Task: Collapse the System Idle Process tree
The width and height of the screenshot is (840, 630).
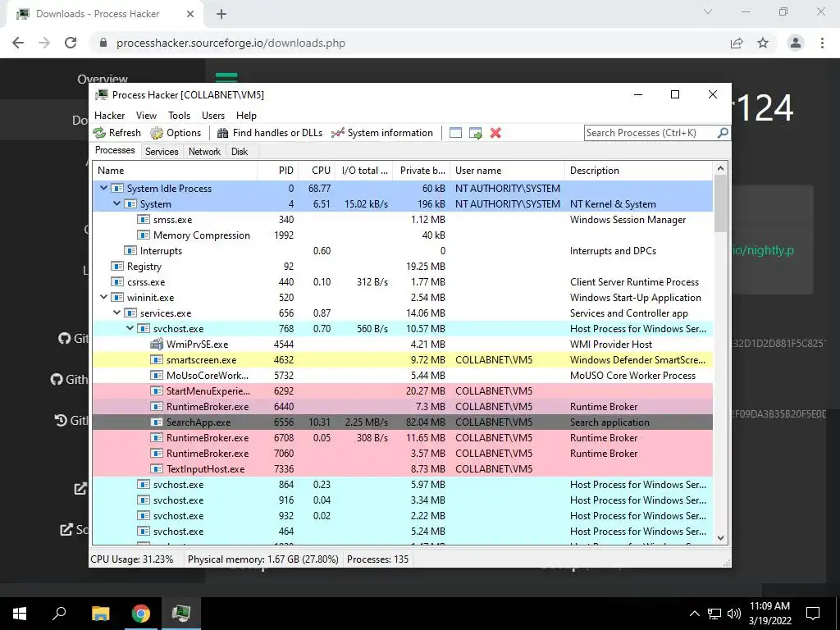Action: tap(104, 188)
